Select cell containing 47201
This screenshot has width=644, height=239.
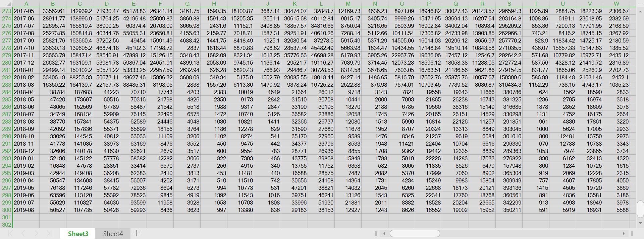pos(294,188)
